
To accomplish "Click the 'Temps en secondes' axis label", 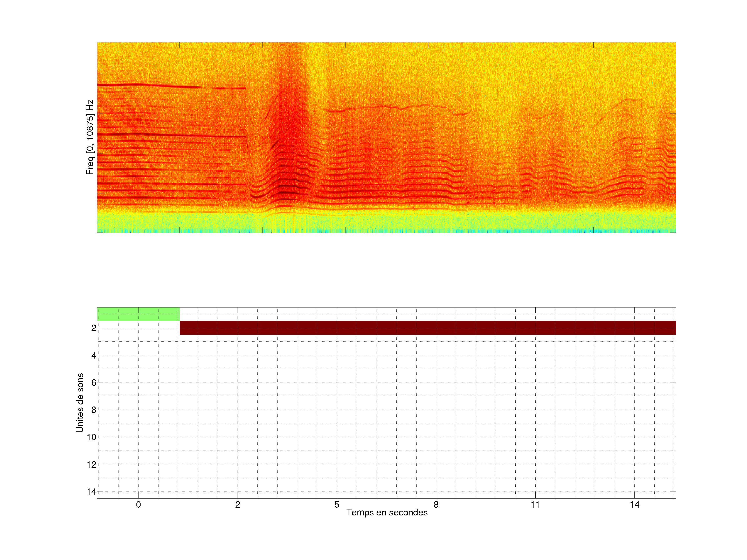I will tap(387, 512).
